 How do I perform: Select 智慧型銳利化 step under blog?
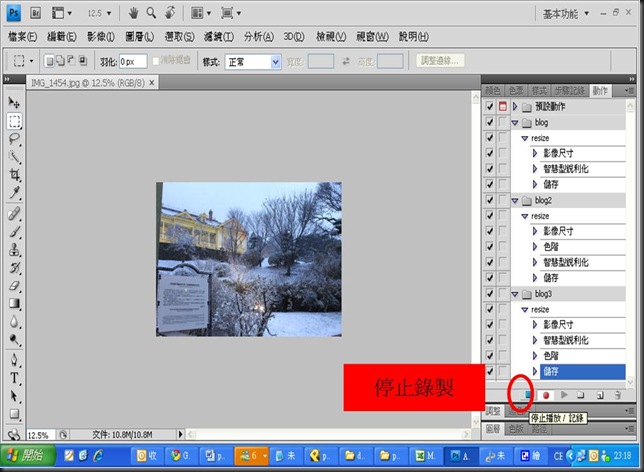tap(566, 169)
